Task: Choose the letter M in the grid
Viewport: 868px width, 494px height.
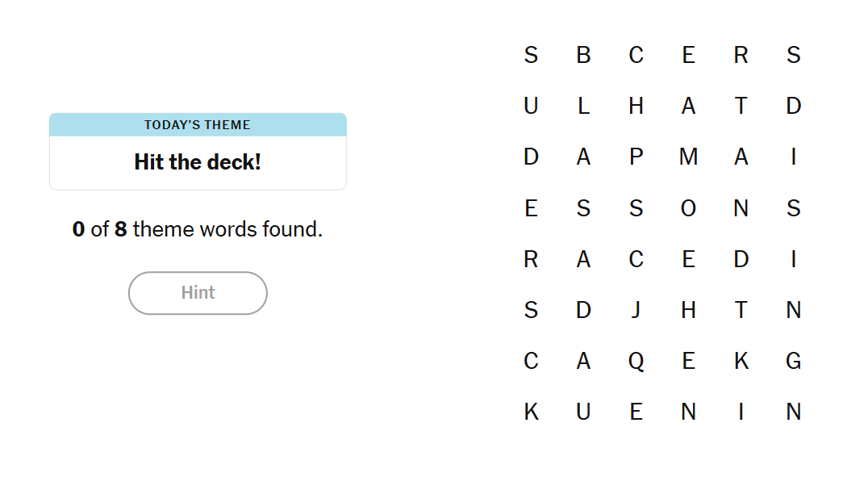Action: click(688, 157)
